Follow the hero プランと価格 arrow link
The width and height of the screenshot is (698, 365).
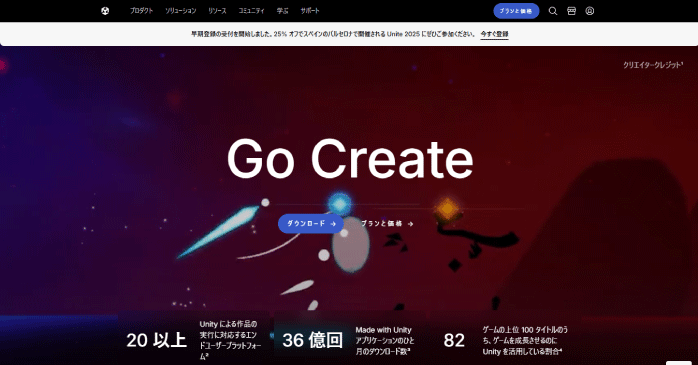click(387, 223)
